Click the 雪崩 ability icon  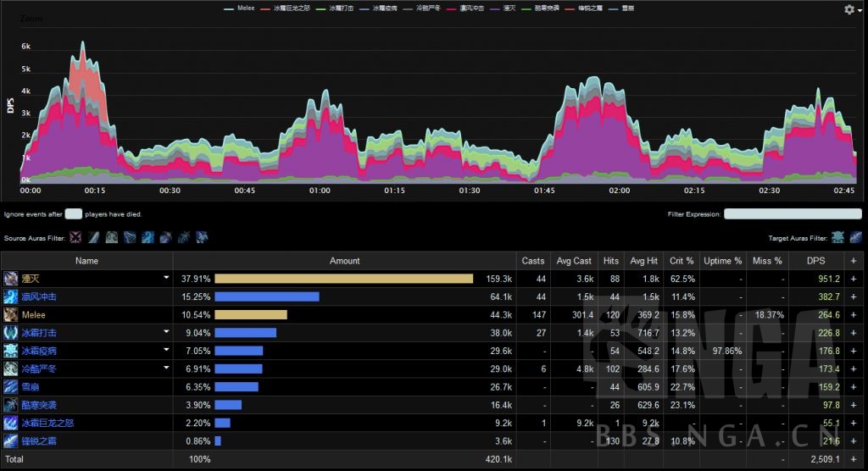[x=11, y=387]
